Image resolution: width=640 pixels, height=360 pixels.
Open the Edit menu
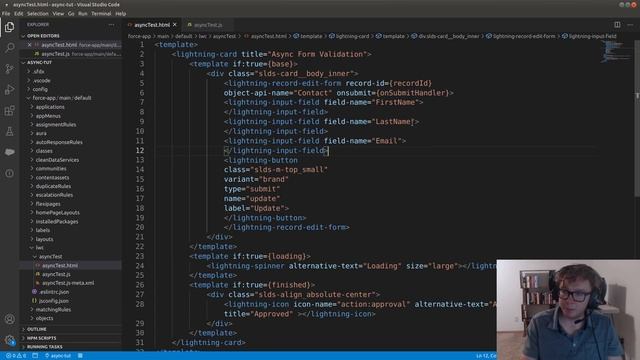[x=19, y=13]
